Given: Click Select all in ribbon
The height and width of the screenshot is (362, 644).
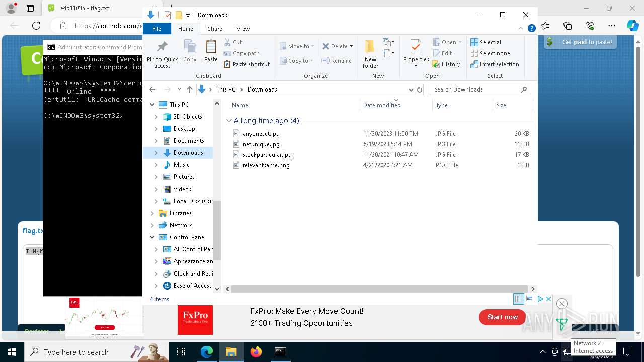Looking at the screenshot, I should 487,42.
